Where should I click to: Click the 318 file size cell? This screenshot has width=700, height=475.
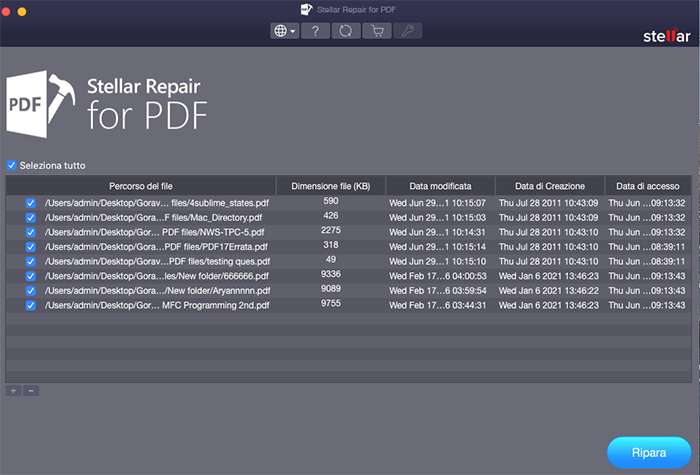pyautogui.click(x=331, y=245)
